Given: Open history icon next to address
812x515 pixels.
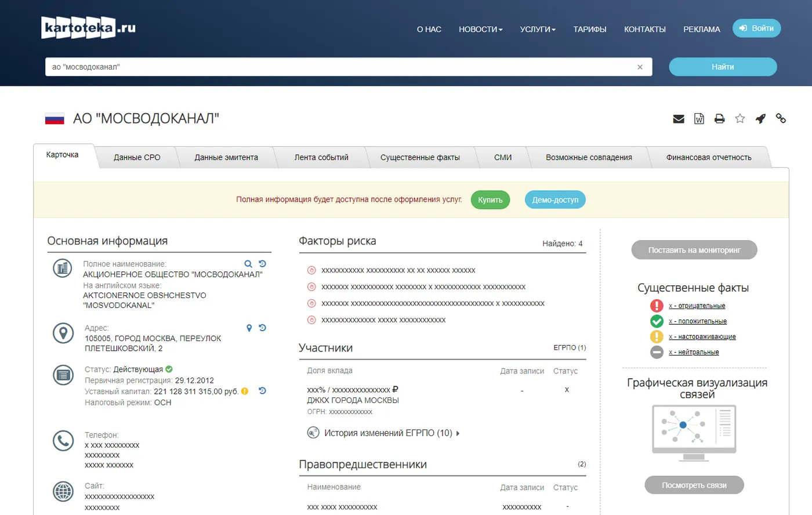Looking at the screenshot, I should pyautogui.click(x=263, y=328).
